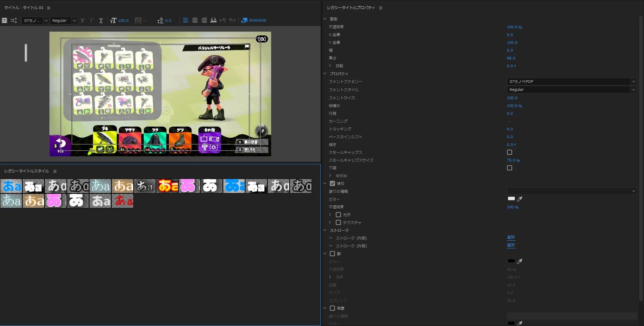
Task: Select レガシータイトルスタイル panel tab
Action: (27, 171)
